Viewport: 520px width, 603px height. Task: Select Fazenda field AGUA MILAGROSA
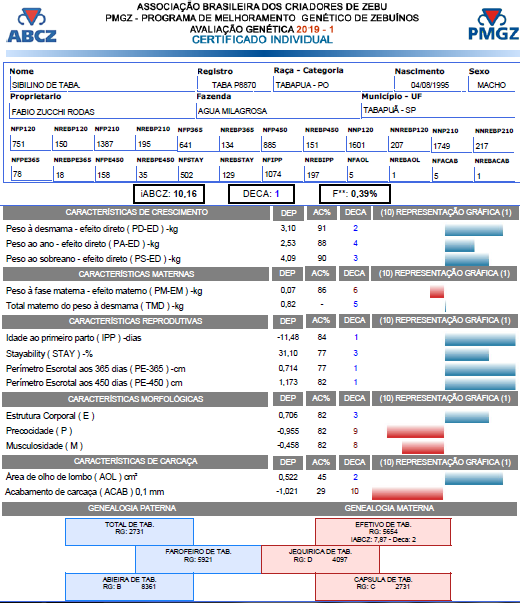pos(277,111)
